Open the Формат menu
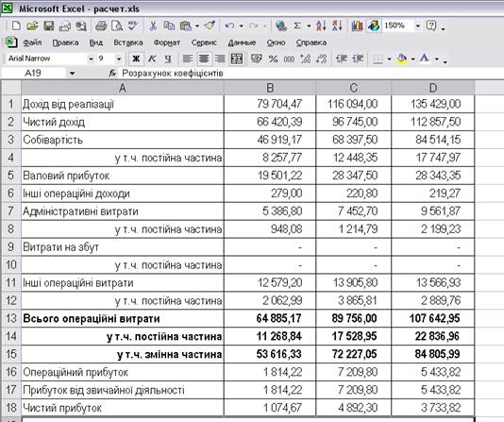Screen dimensions: 504x422 pyautogui.click(x=167, y=42)
